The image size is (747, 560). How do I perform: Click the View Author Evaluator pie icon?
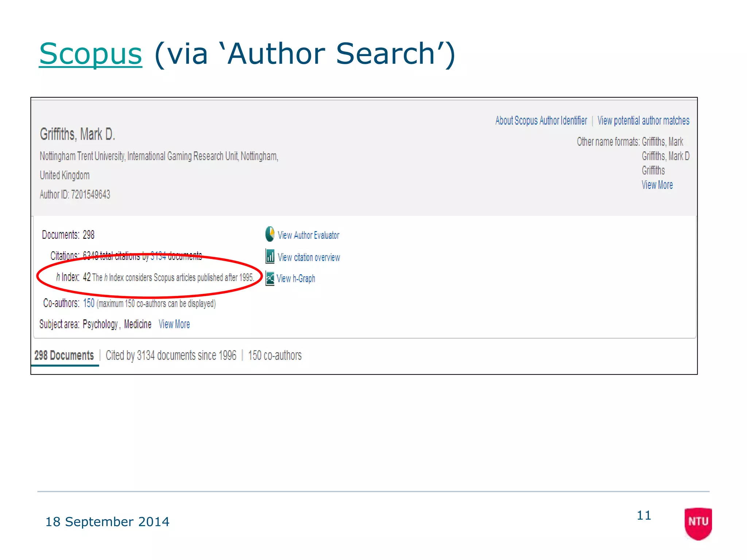tap(270, 234)
